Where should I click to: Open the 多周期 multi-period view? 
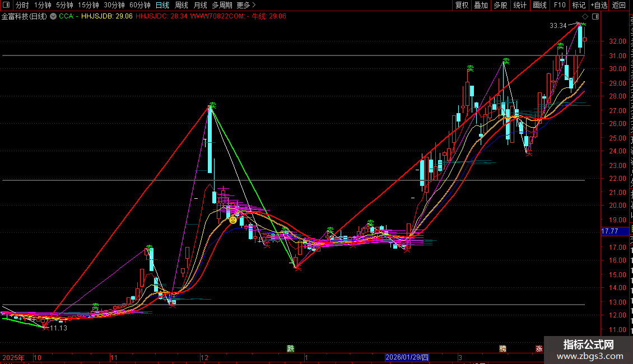[222, 5]
